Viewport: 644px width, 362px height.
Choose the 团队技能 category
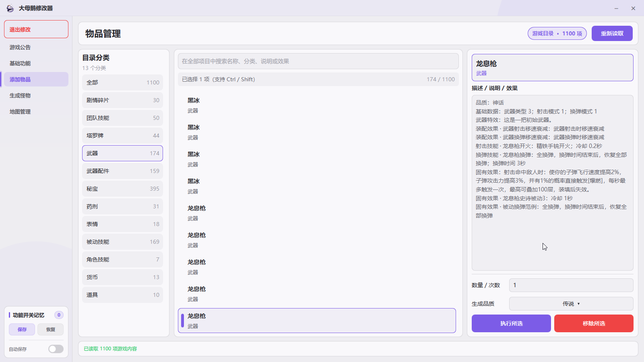(x=122, y=118)
